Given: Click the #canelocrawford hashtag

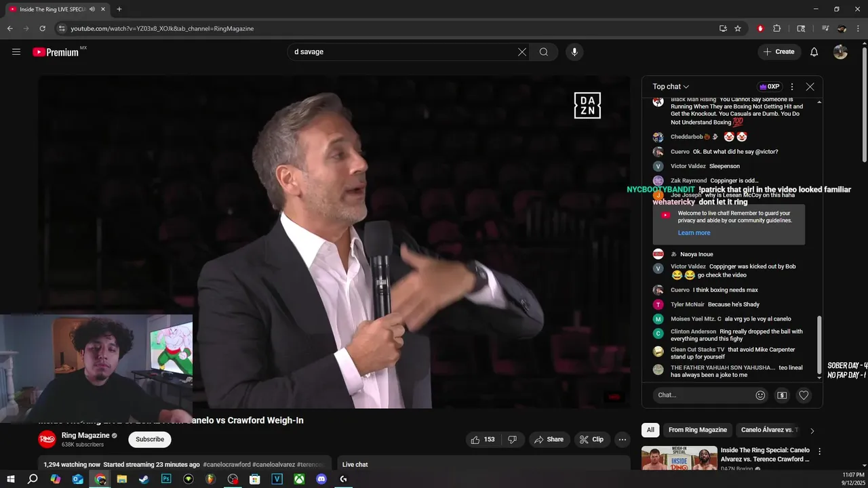Looking at the screenshot, I should (x=226, y=464).
